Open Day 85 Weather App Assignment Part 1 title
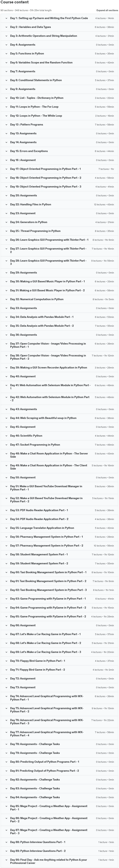This screenshot has height=868, width=119. coord(49,808)
